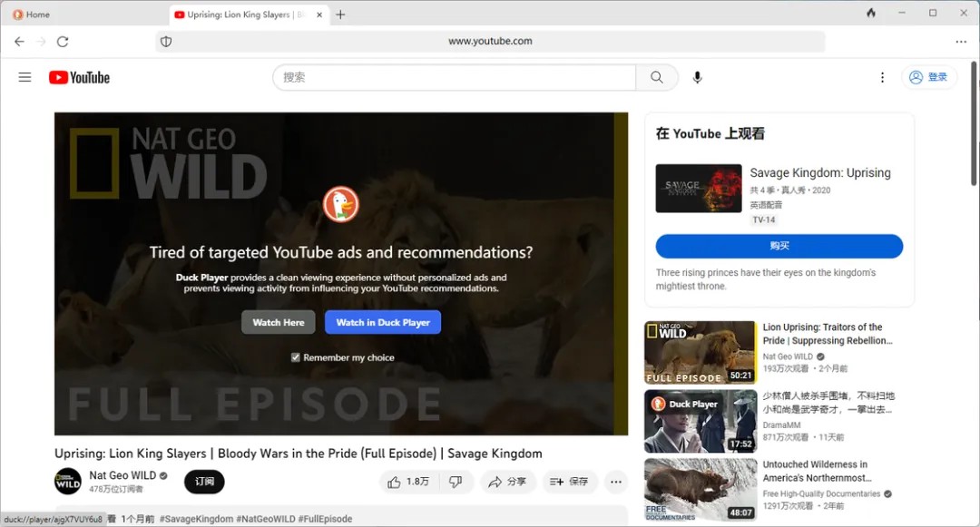The image size is (980, 527).
Task: Open the privacy shield in address bar
Action: (x=166, y=42)
